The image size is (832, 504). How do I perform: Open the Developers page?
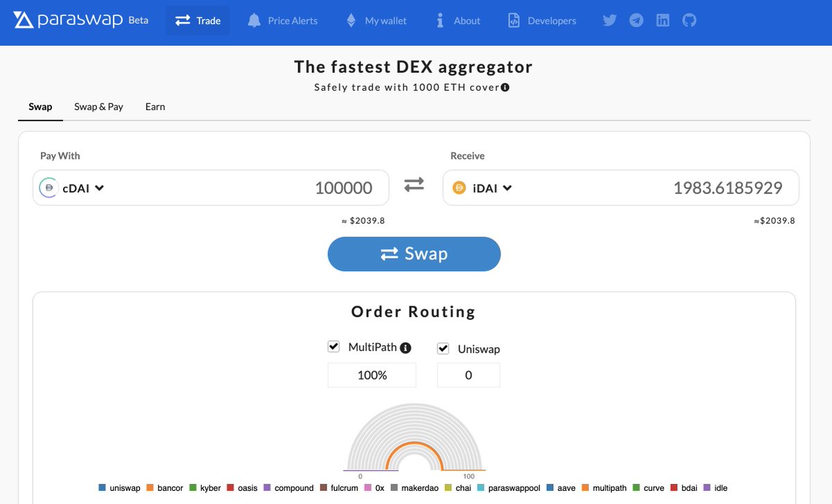[x=541, y=20]
